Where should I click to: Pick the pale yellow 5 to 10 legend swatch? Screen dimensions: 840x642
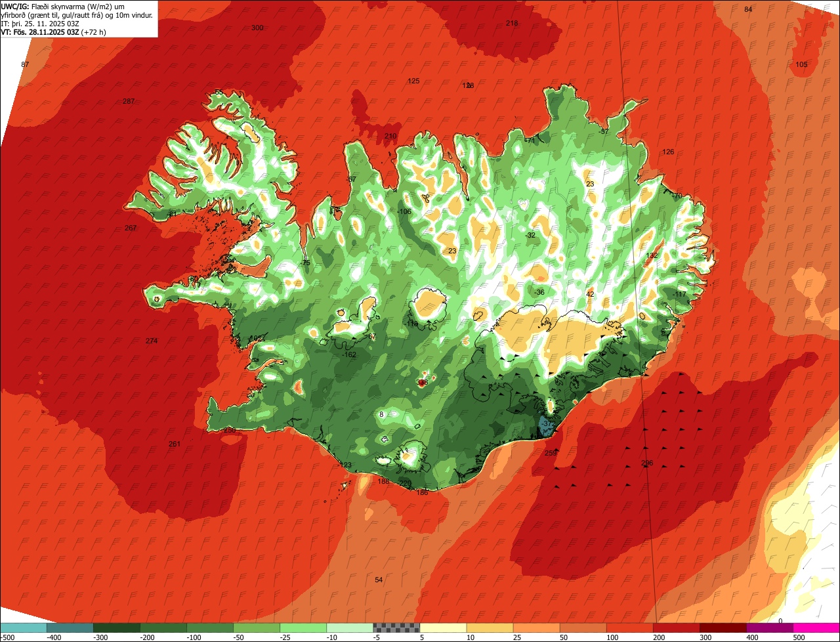pyautogui.click(x=442, y=628)
